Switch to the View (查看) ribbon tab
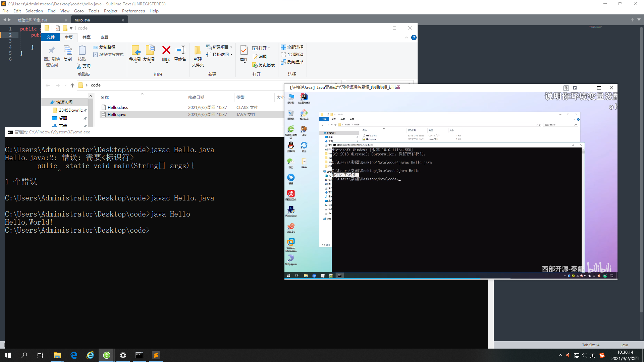Image resolution: width=644 pixels, height=362 pixels. (104, 38)
